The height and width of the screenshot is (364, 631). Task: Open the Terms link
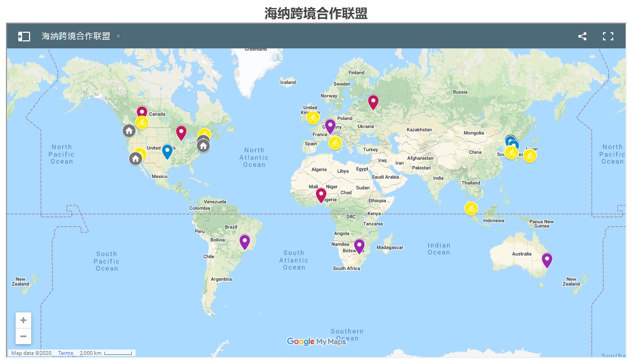pyautogui.click(x=66, y=353)
